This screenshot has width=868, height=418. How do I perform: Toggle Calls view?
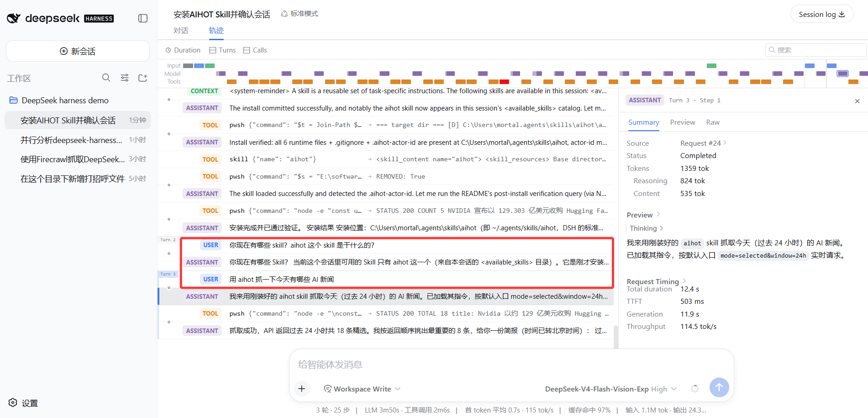coord(255,50)
